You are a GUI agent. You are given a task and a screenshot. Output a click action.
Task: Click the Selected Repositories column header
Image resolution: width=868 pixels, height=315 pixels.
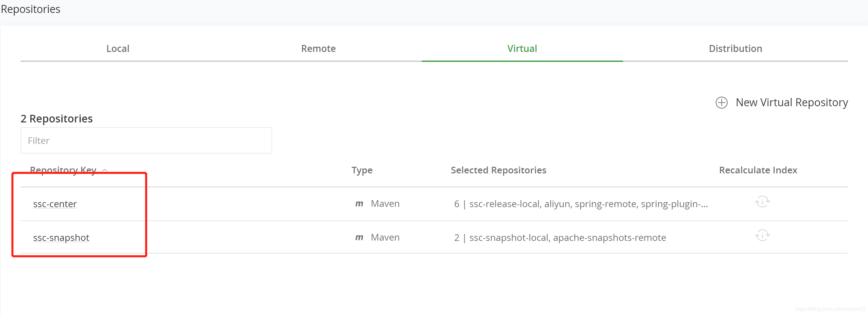tap(498, 170)
